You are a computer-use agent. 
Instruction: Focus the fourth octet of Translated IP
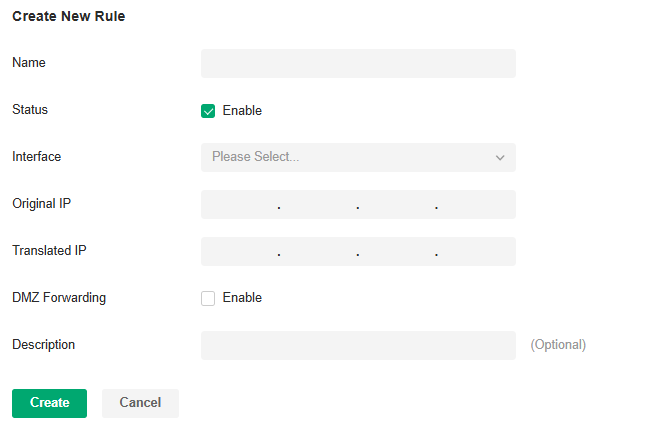(476, 252)
